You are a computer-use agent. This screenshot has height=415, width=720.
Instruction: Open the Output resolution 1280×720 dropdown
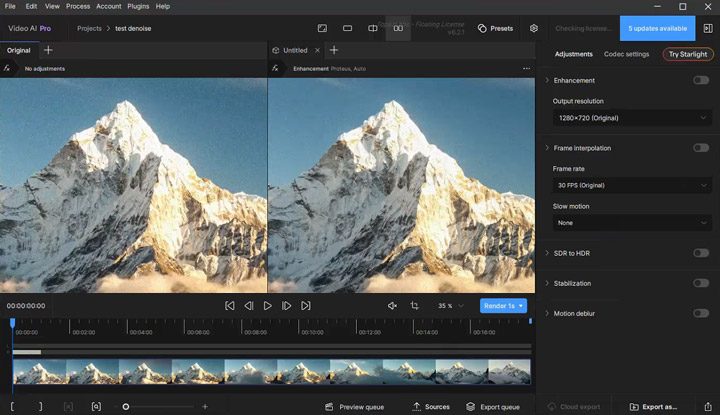(632, 118)
